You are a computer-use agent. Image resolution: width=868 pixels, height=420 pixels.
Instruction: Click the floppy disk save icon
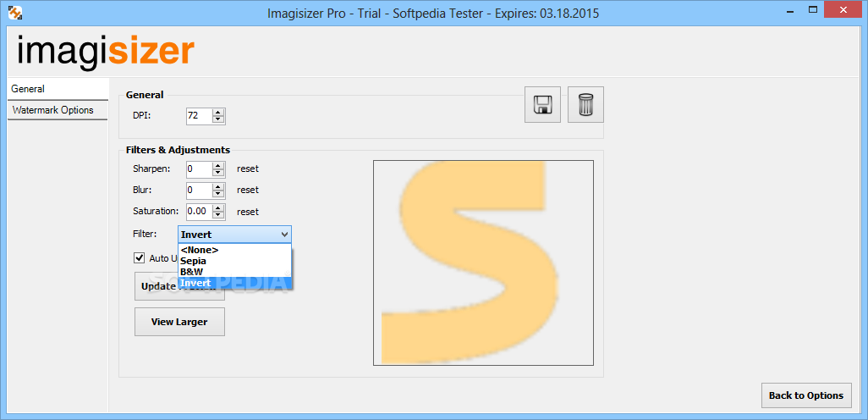542,104
